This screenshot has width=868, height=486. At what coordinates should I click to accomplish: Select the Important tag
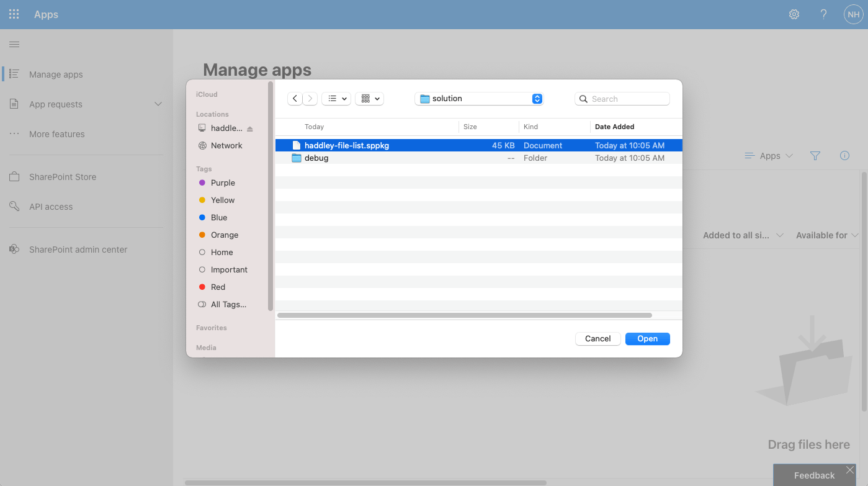(x=230, y=269)
